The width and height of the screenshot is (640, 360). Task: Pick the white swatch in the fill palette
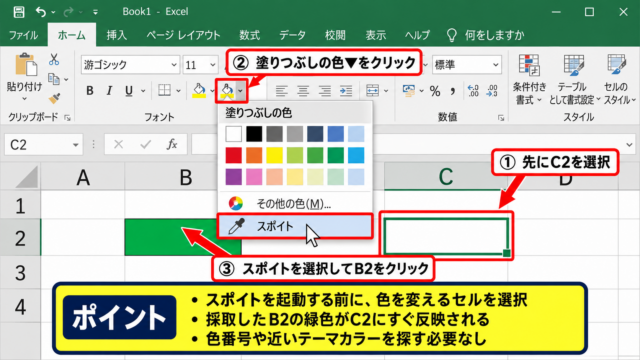[233, 134]
